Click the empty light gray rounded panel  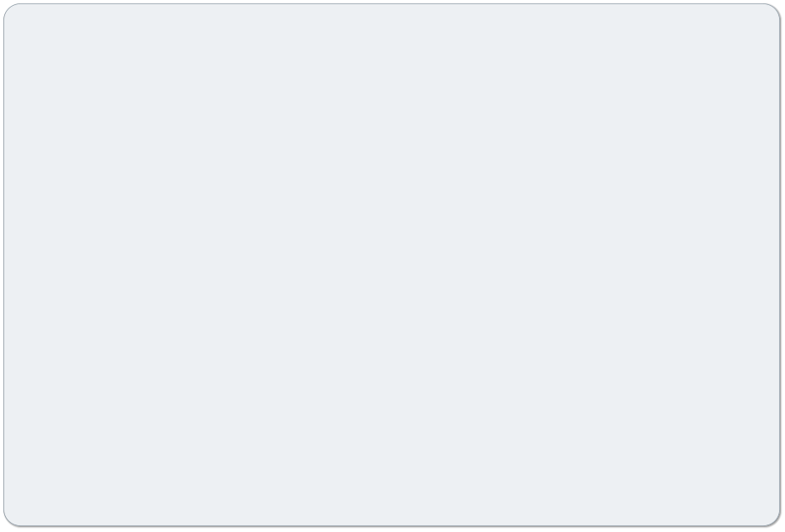point(392,265)
